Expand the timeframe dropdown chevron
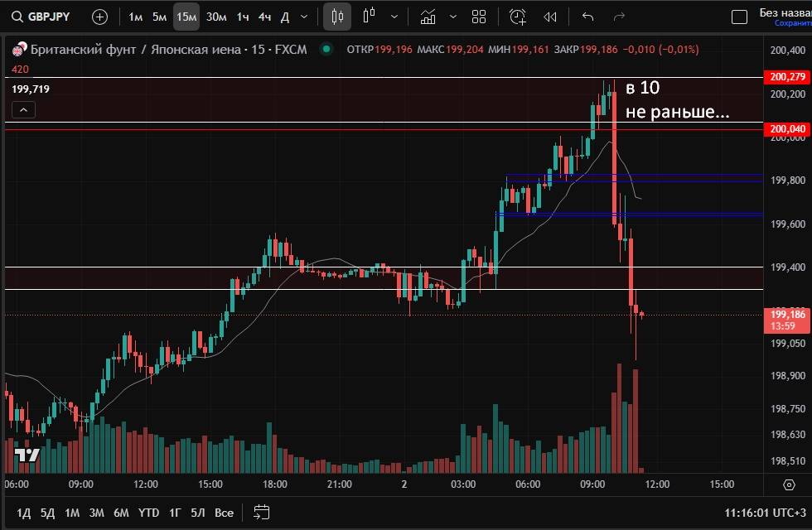The image size is (812, 530). 304,17
